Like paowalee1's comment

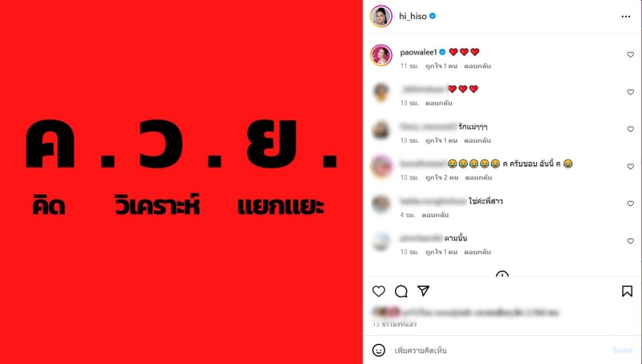(631, 55)
